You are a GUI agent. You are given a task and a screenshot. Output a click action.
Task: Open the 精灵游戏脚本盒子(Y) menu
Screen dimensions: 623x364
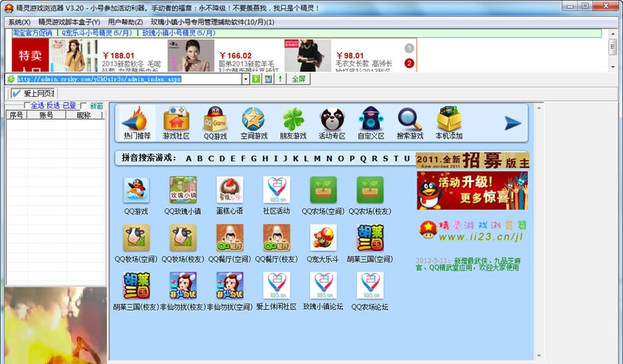pos(69,22)
